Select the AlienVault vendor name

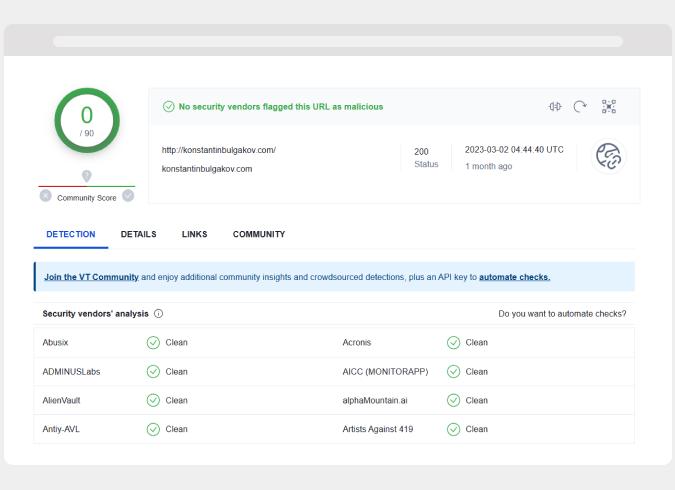pos(61,400)
